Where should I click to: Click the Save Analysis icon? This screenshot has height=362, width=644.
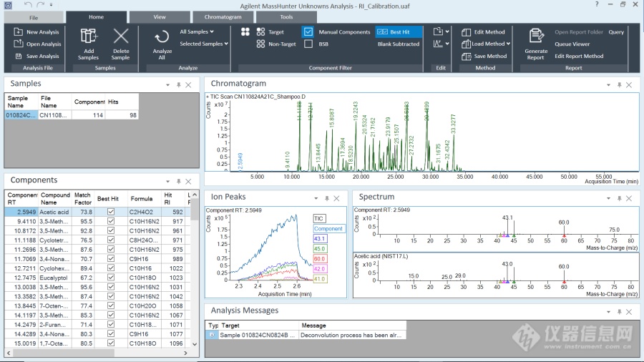coord(18,56)
